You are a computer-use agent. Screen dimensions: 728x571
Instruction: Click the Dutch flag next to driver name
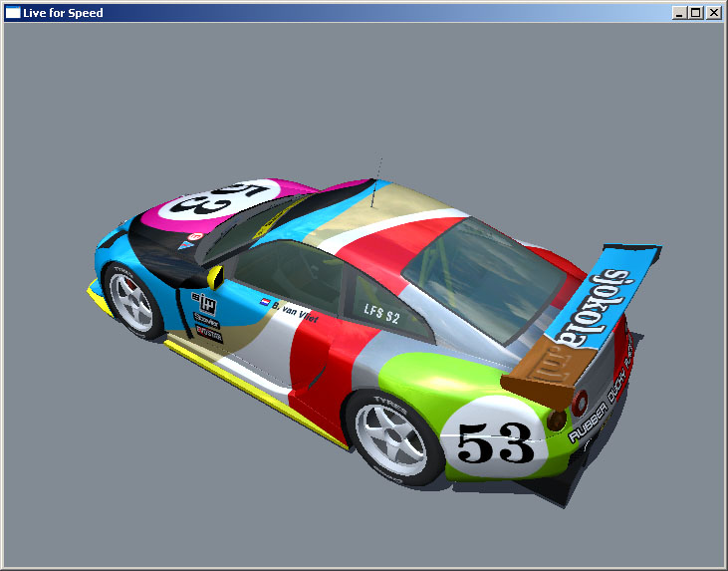[265, 302]
